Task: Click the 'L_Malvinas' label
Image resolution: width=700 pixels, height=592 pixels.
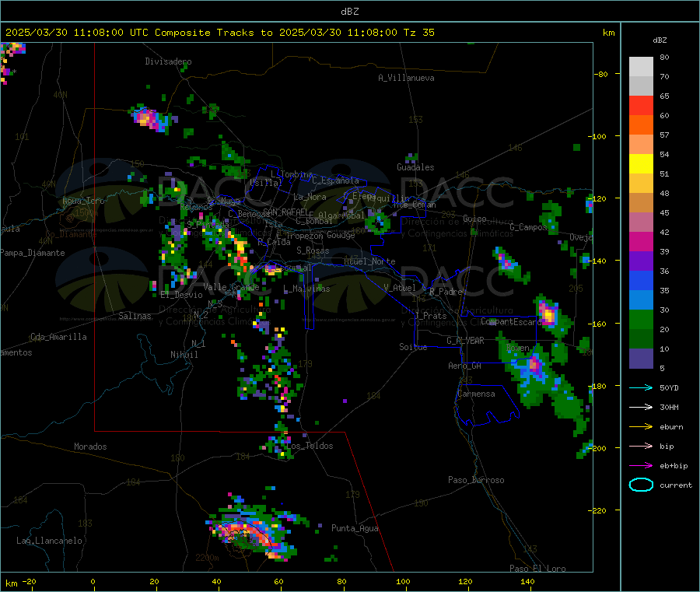Action: [x=306, y=289]
